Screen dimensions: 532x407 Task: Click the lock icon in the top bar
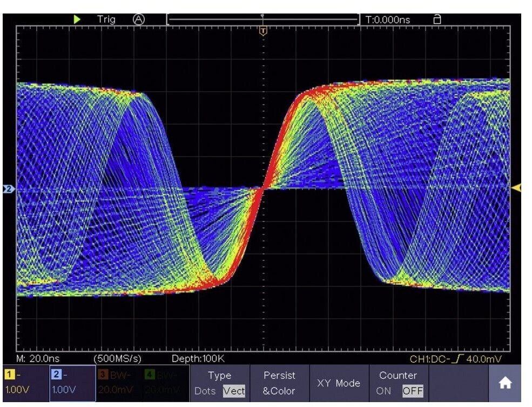(x=437, y=19)
